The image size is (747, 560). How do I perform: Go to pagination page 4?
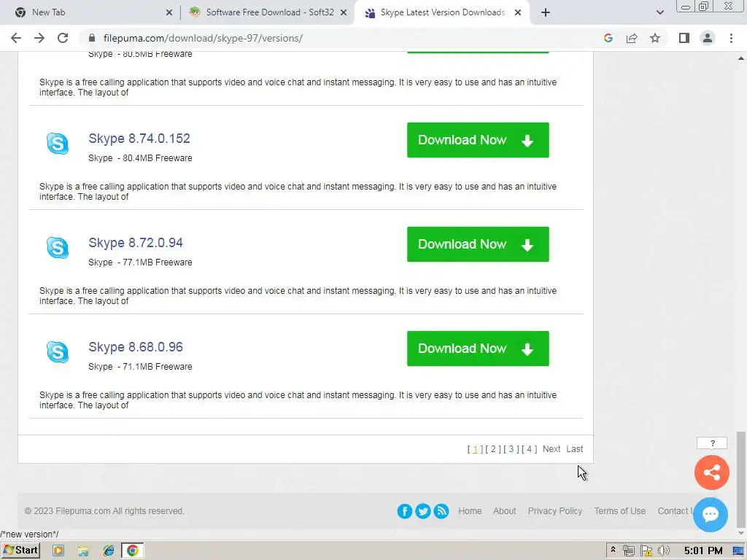click(530, 449)
